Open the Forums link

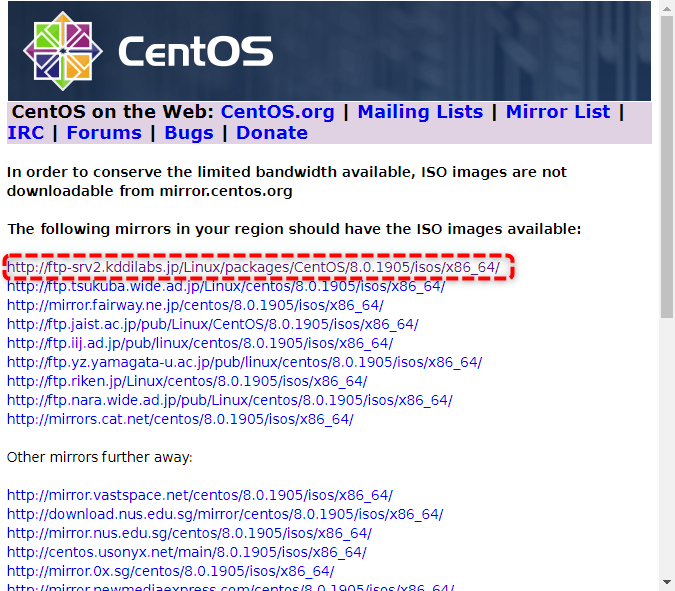104,133
